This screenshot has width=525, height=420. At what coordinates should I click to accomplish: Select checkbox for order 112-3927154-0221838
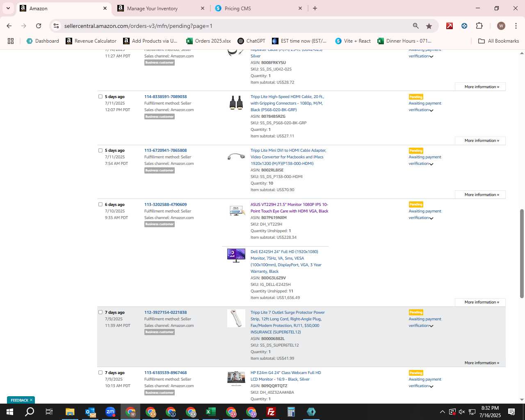(100, 312)
